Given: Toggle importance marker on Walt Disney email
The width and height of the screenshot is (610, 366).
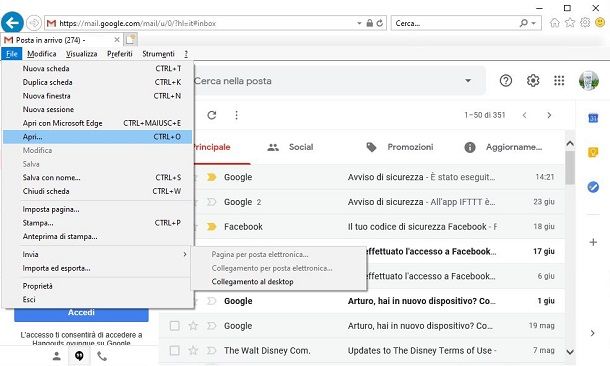Looking at the screenshot, I should (x=211, y=350).
